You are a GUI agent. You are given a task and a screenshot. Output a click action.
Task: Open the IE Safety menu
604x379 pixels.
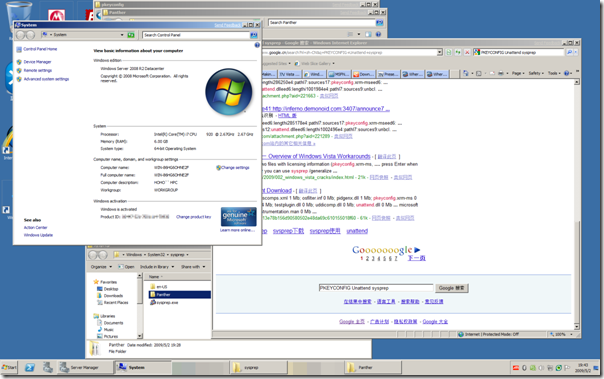[x=535, y=73]
